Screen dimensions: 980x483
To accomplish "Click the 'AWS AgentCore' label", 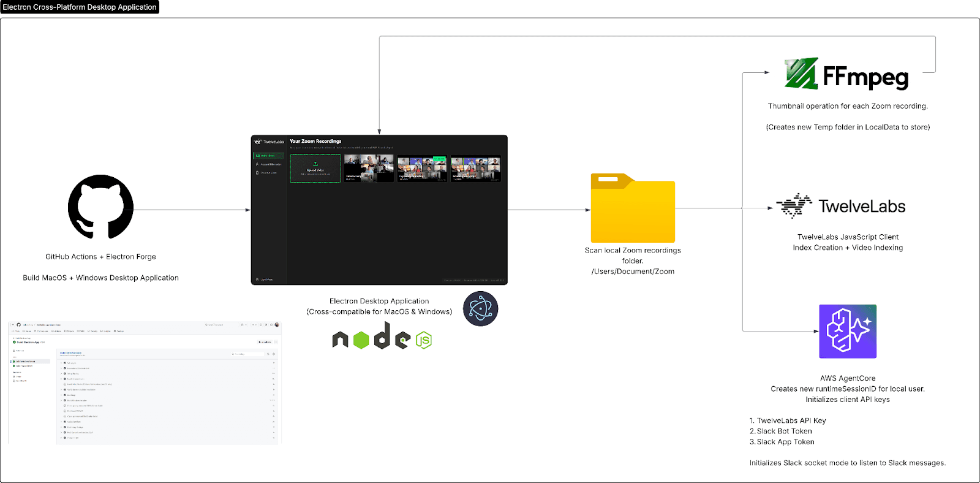I will coord(848,378).
